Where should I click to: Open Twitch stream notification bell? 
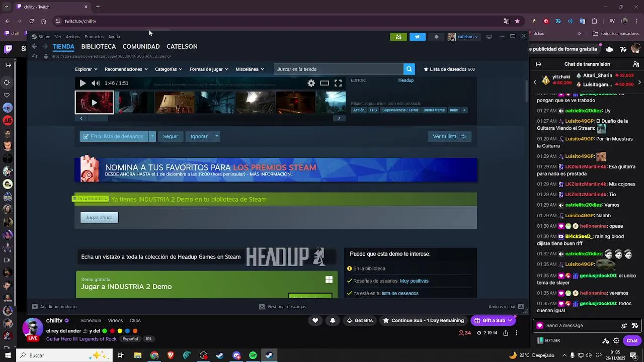pyautogui.click(x=333, y=320)
